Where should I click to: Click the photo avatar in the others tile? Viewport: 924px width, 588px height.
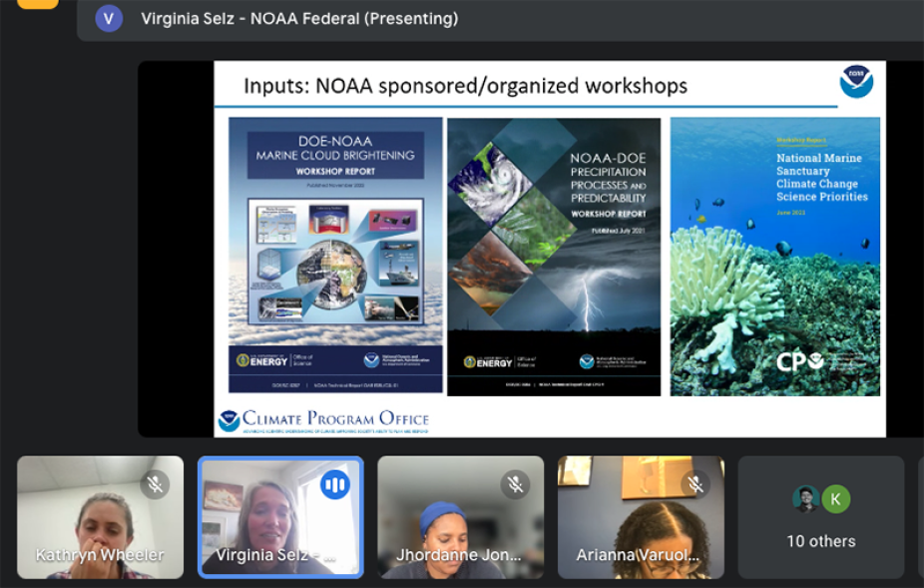pyautogui.click(x=806, y=498)
